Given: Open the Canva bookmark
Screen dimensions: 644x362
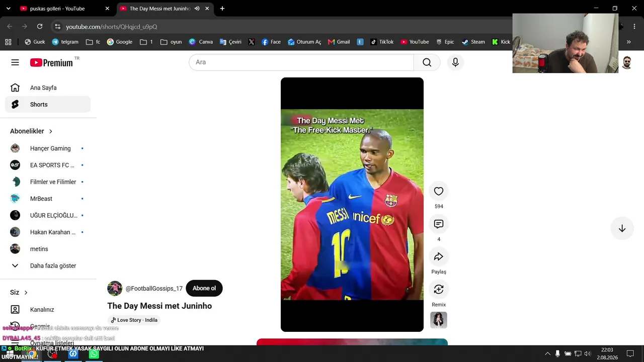Looking at the screenshot, I should (201, 42).
